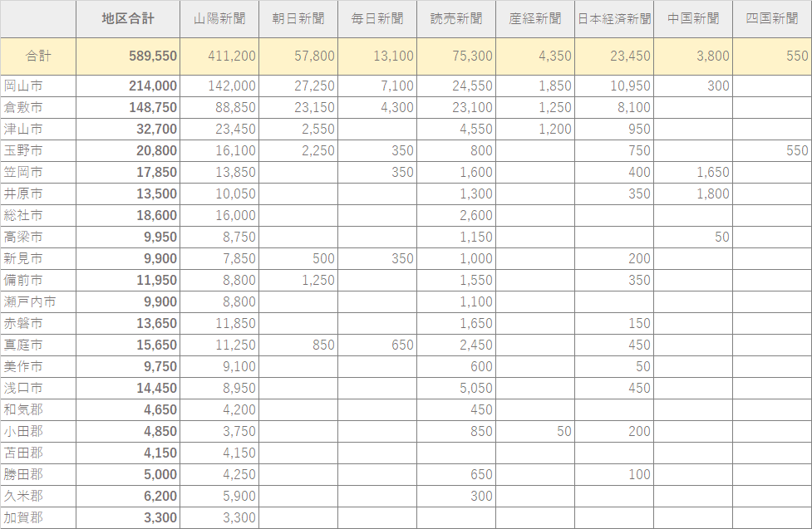Select the 1,800 cell in 井原市 row
The width and height of the screenshot is (812, 529).
click(x=693, y=193)
